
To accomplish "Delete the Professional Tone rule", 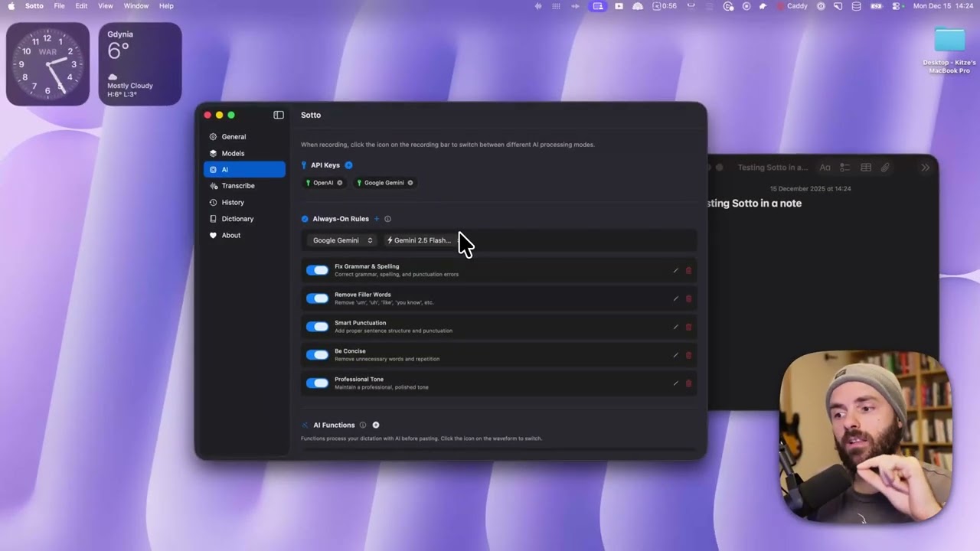I will [x=688, y=383].
